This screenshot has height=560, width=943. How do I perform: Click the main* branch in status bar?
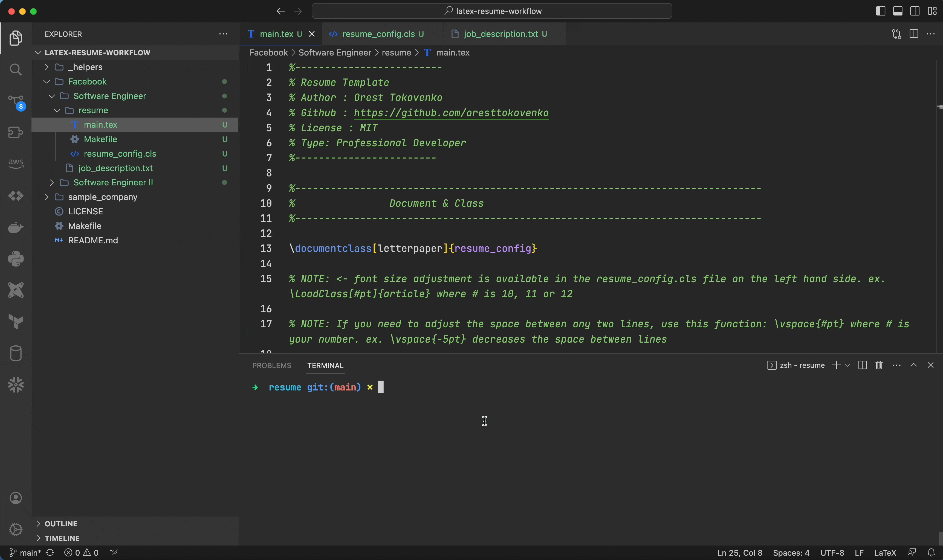25,552
